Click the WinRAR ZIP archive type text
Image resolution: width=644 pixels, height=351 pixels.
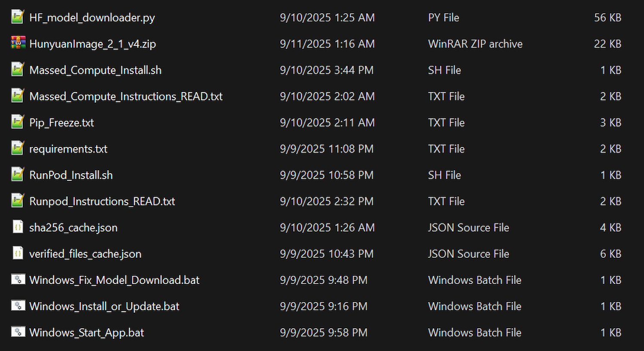point(475,44)
